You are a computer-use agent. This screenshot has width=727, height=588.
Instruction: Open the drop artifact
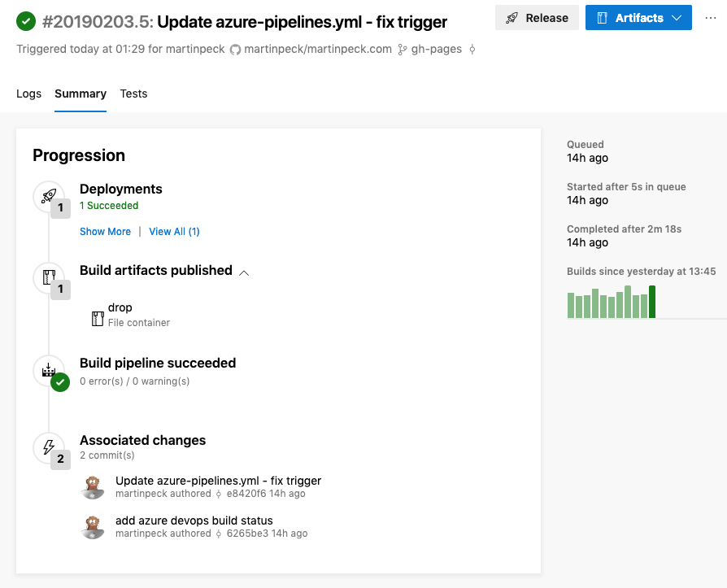coord(120,307)
